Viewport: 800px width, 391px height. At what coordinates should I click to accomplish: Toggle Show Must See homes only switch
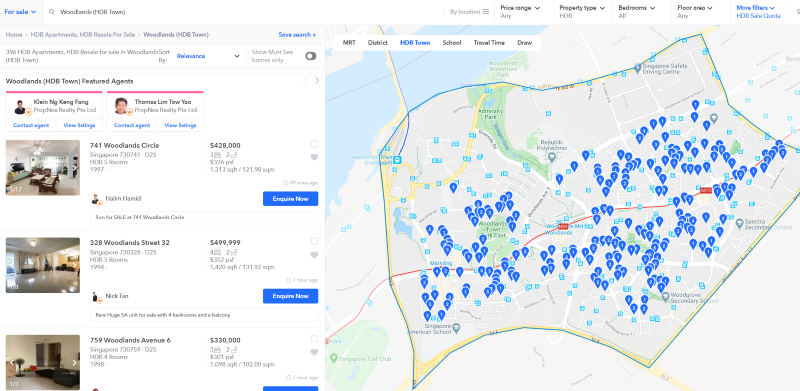(311, 56)
